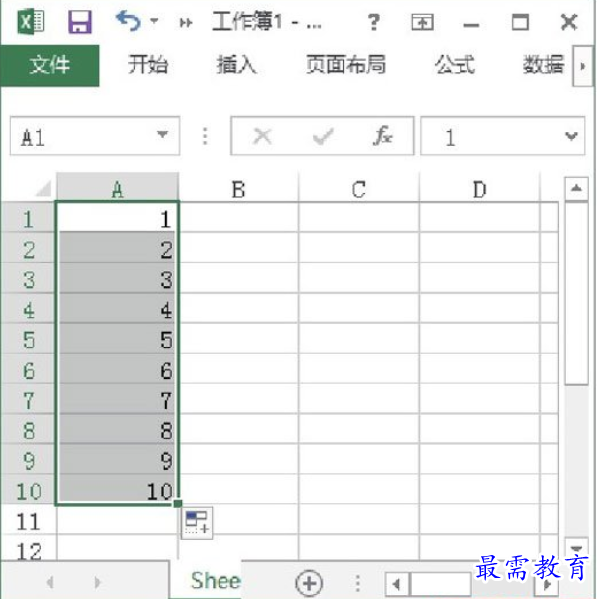This screenshot has width=597, height=599.
Task: Click the vertical scrollbar up arrow
Action: coord(576,188)
